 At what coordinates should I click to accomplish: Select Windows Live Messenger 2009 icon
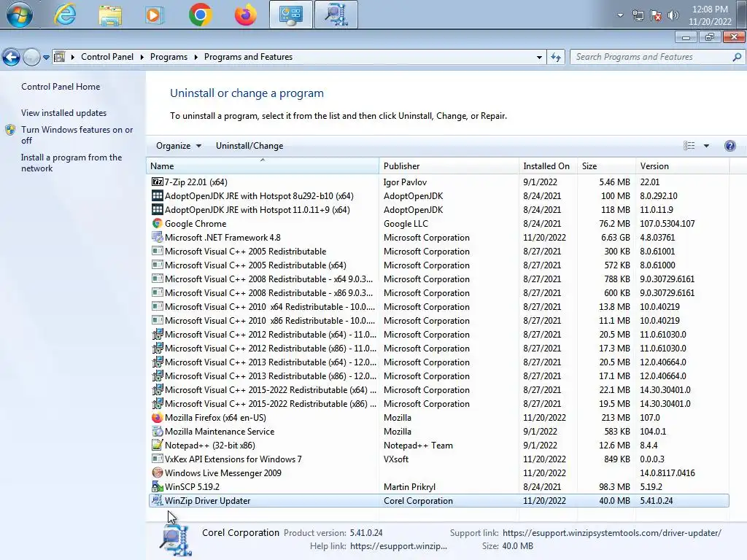pos(158,472)
